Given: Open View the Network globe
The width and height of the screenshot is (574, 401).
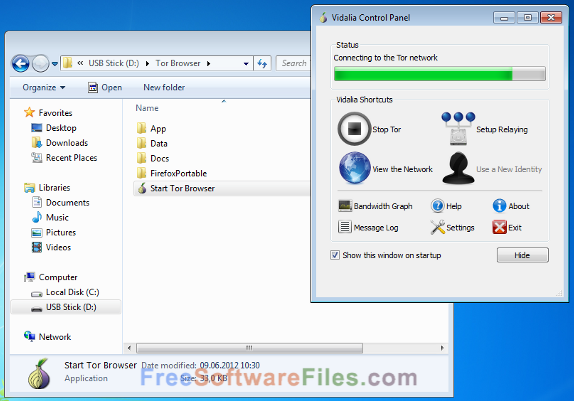Looking at the screenshot, I should (354, 168).
